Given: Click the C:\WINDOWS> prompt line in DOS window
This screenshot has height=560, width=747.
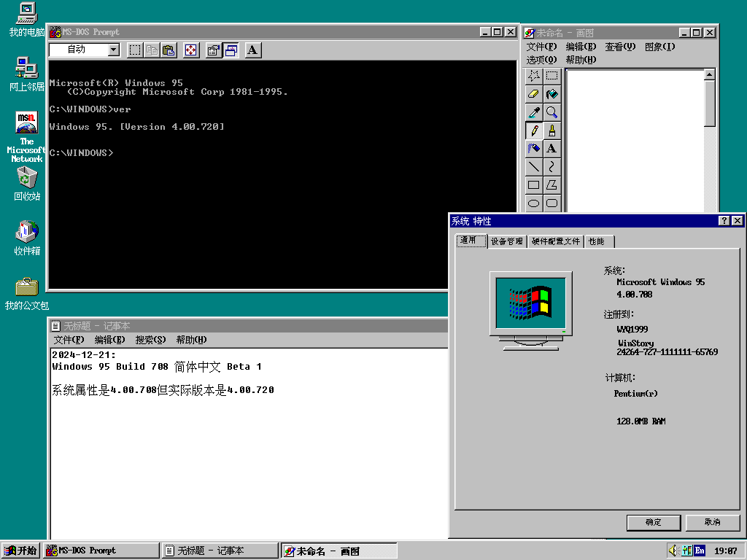Looking at the screenshot, I should (82, 153).
